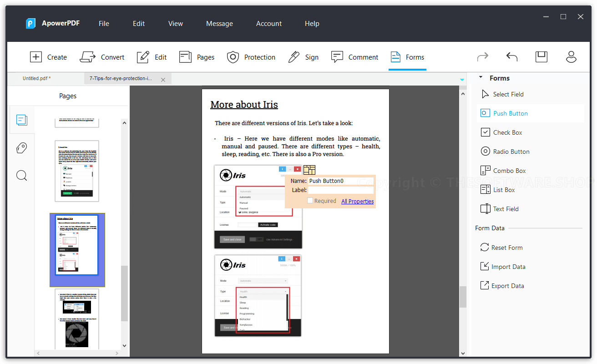This screenshot has height=364, width=597.
Task: Open the document tabs dropdown arrow
Action: coord(462,80)
